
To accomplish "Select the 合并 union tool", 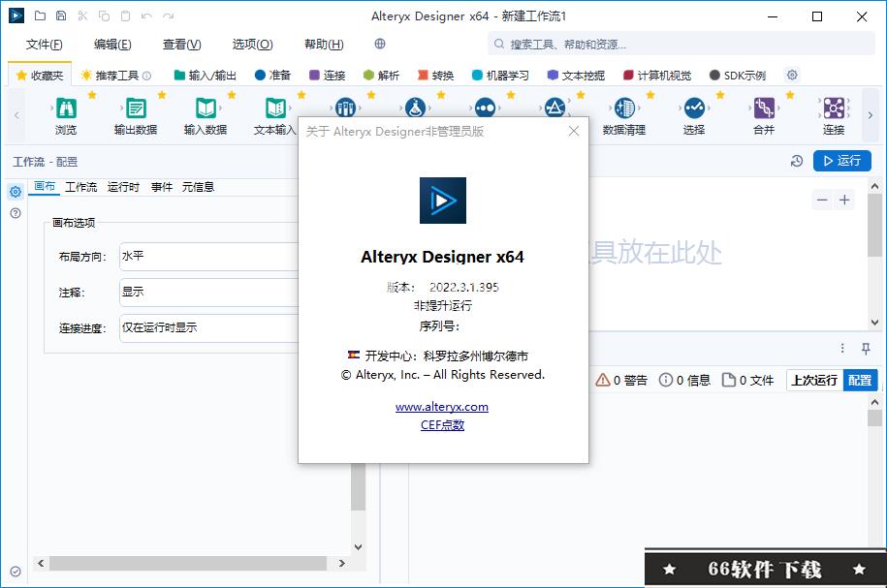I will point(764,116).
